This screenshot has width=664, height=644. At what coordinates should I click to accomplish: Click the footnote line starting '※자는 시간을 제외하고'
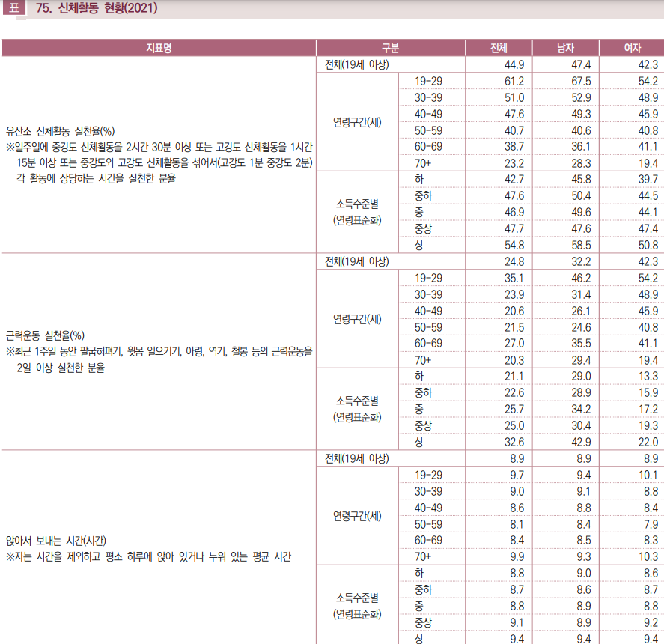click(149, 556)
